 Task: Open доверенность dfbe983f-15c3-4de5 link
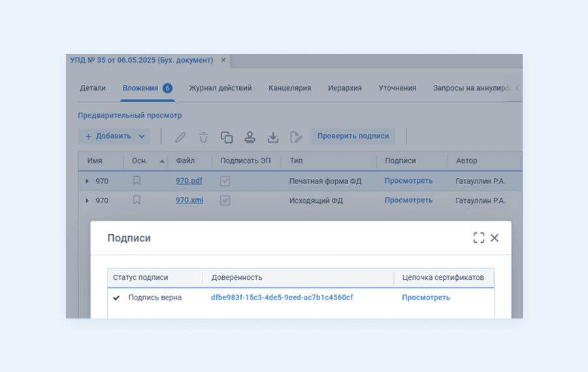pos(282,298)
